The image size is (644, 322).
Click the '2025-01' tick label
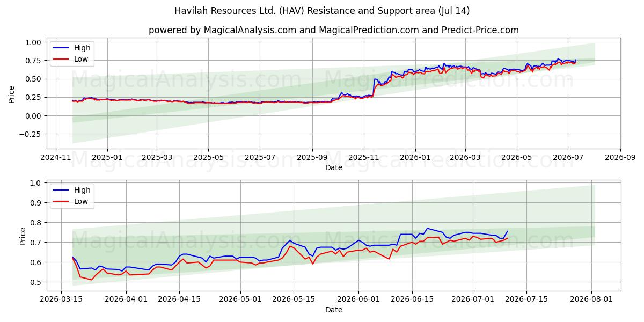107,157
